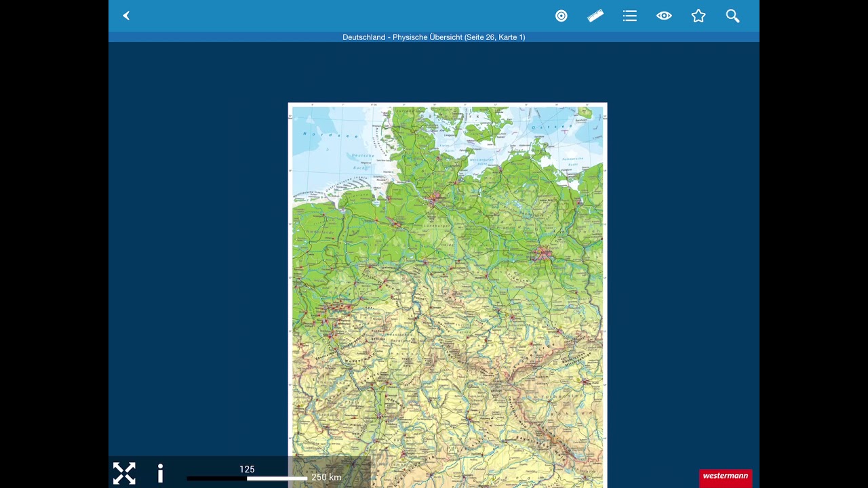Toggle fullscreen with arrows icon
This screenshot has width=868, height=488.
[124, 473]
